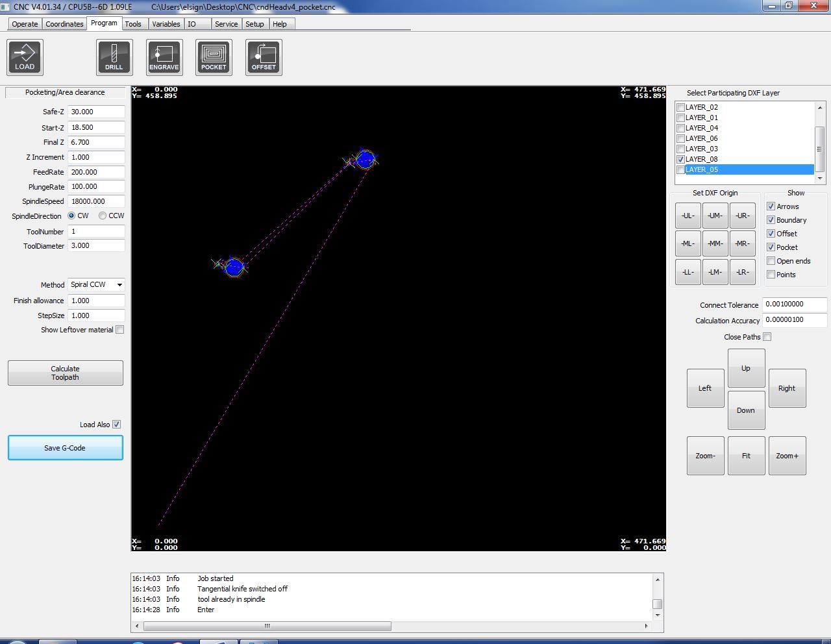This screenshot has height=644, width=831.
Task: Click the layer list scrollbar thumb
Action: (820, 149)
